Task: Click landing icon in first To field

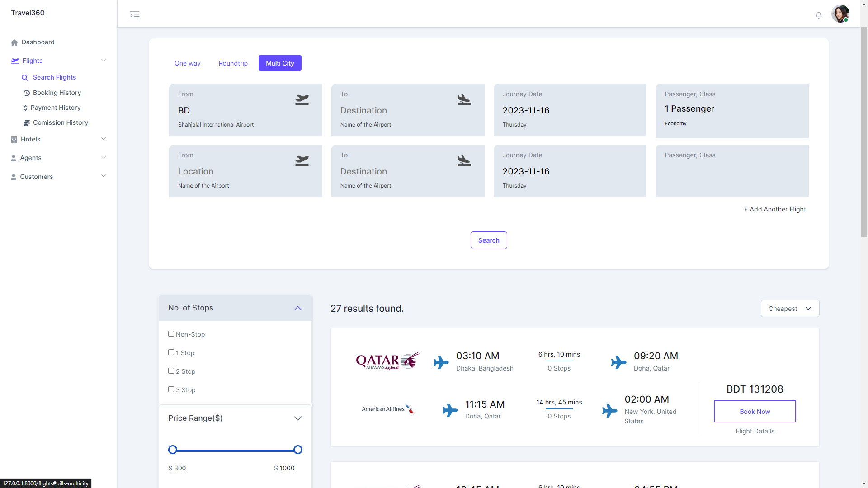Action: click(464, 99)
